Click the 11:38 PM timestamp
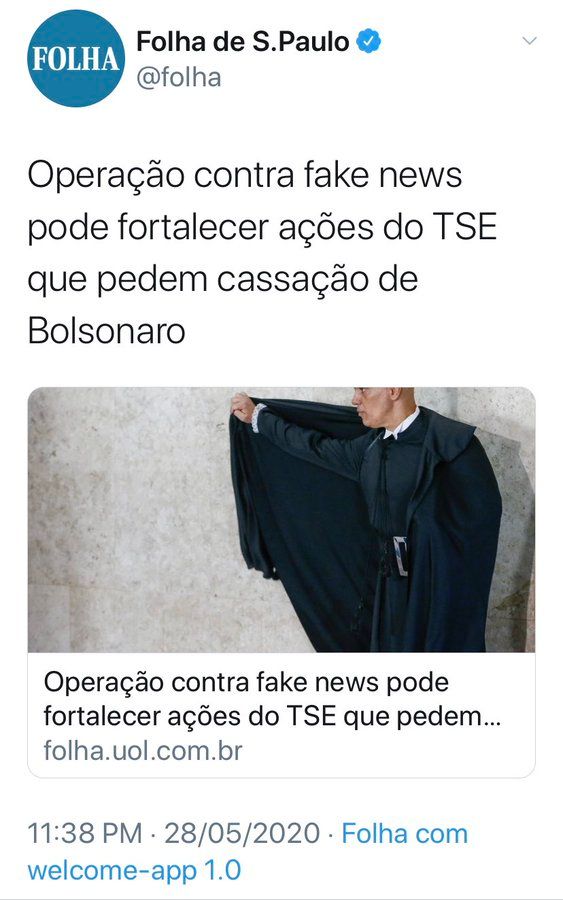Image resolution: width=563 pixels, height=900 pixels. pyautogui.click(x=85, y=833)
